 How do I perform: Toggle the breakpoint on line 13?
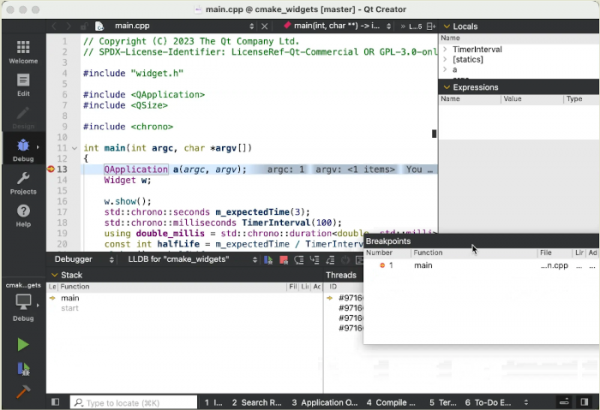51,169
